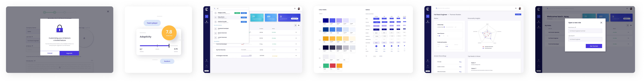
Task: Switch to list view in the search dashboard
Action: click(x=295, y=25)
